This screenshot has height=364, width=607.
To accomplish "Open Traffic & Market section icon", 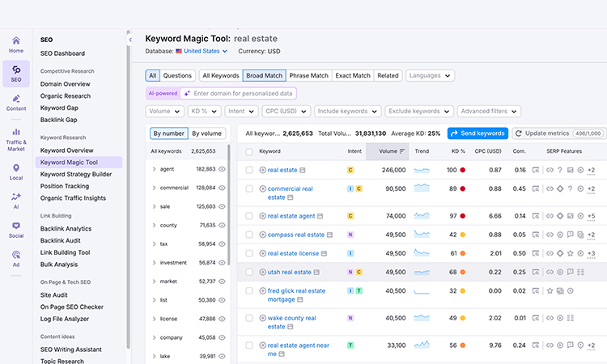I will 16,140.
